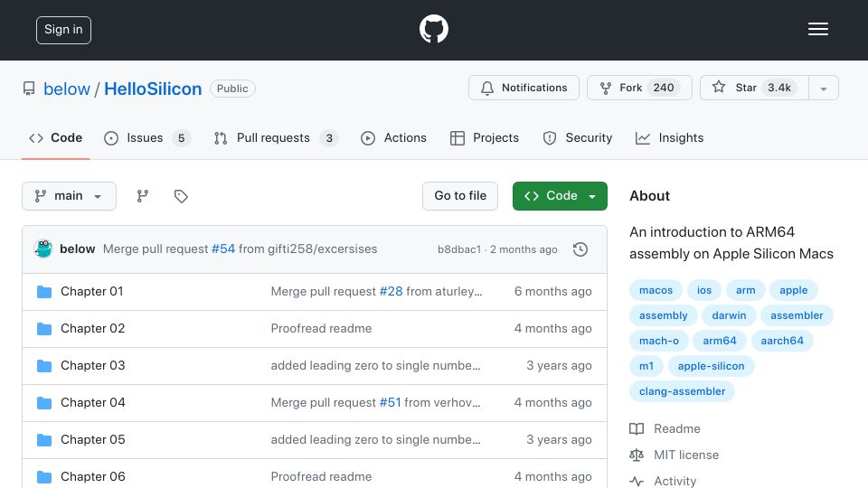Open the HelloSilicon repository link
This screenshot has width=868, height=488.
tap(153, 89)
